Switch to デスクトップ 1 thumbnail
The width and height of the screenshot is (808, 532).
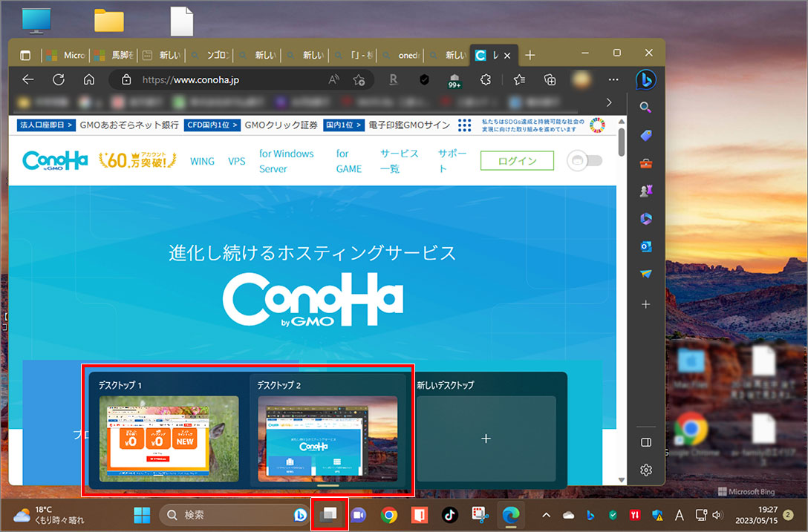point(169,439)
